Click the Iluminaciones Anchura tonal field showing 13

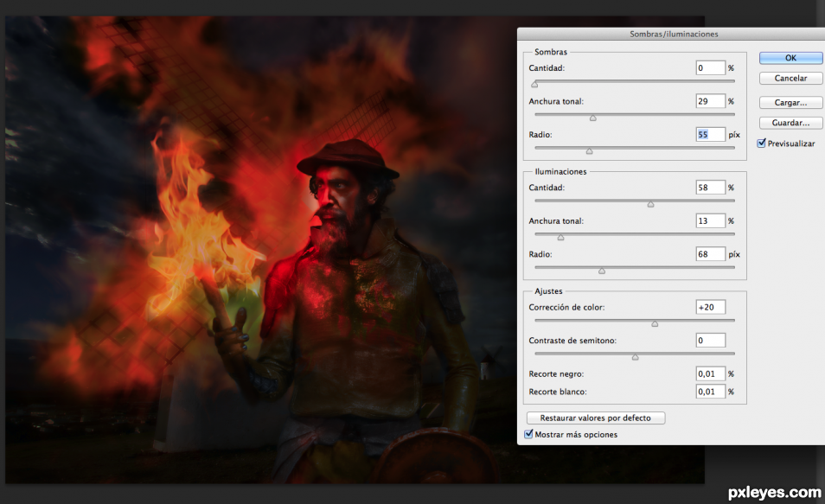click(710, 221)
